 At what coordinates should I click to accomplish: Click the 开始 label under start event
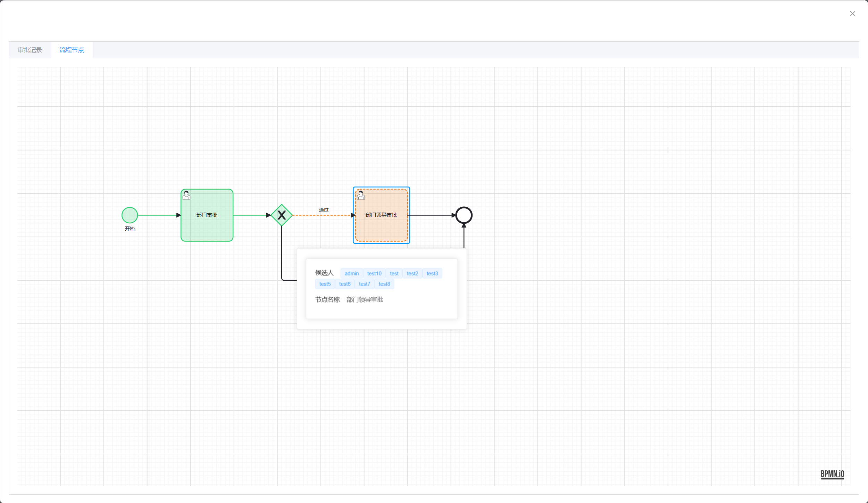pos(130,229)
